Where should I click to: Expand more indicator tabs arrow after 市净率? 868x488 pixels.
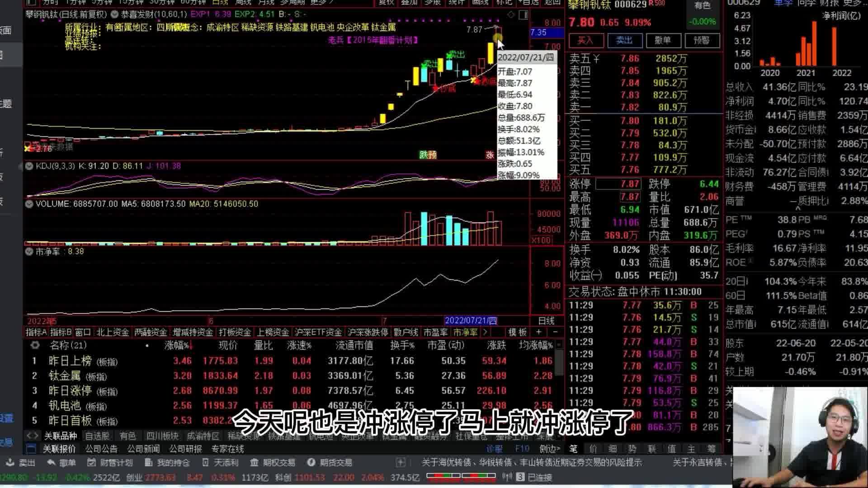485,332
